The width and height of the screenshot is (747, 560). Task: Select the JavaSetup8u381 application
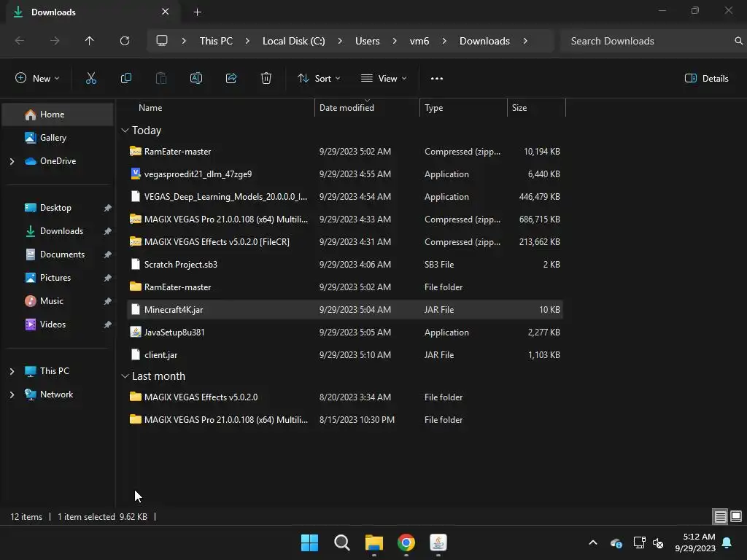(345, 332)
